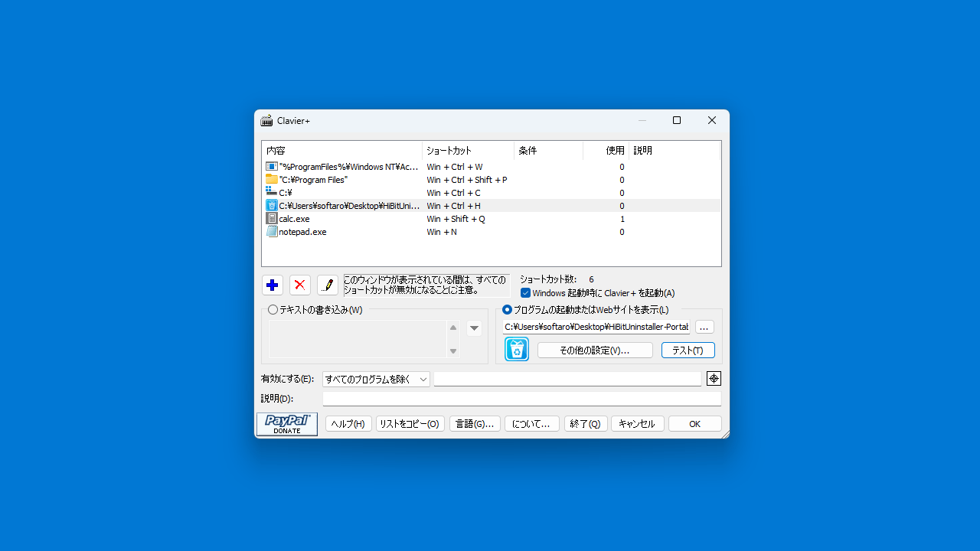This screenshot has height=551, width=980.
Task: Click the リストをコピー(O) button
Action: coord(410,424)
